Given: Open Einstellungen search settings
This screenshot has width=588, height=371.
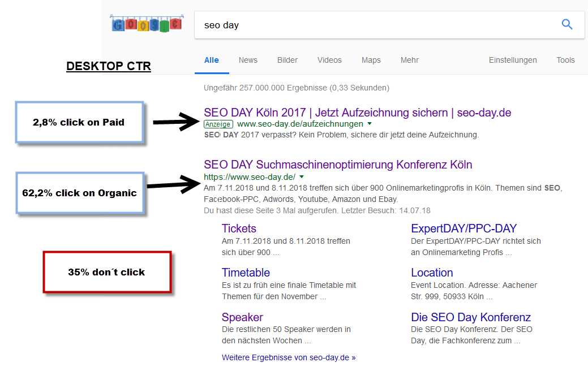Looking at the screenshot, I should [513, 60].
